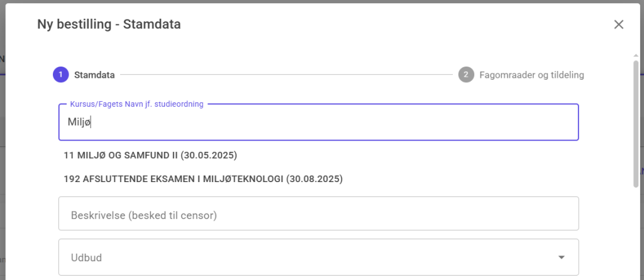Click the connector line between the steps

(x=286, y=75)
